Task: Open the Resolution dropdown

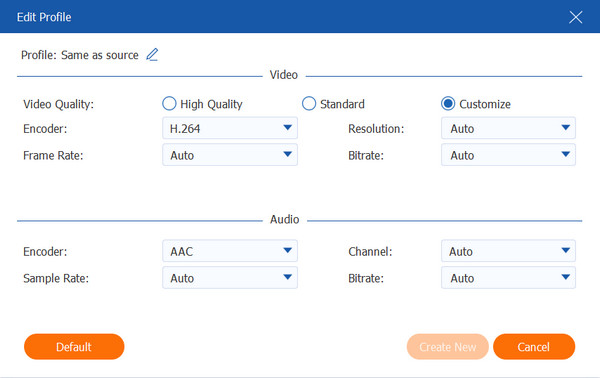Action: pyautogui.click(x=508, y=128)
